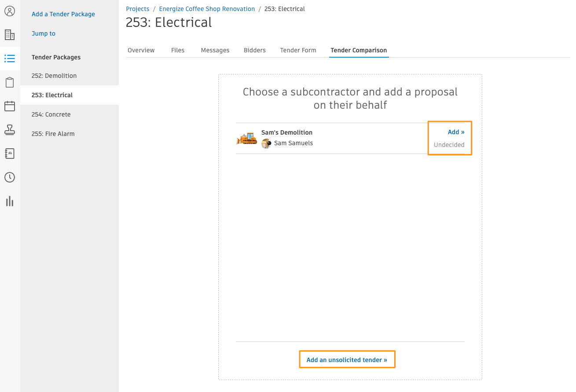Image resolution: width=576 pixels, height=392 pixels.
Task: Click the building company icon in sidebar
Action: click(x=10, y=35)
